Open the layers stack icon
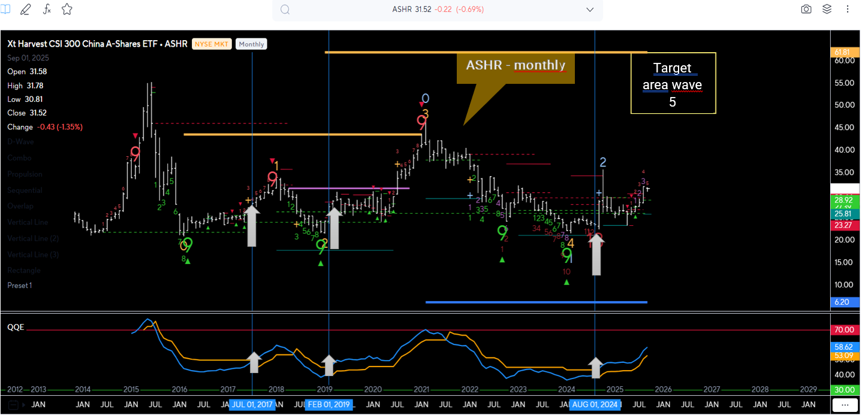The width and height of the screenshot is (868, 415). click(827, 10)
